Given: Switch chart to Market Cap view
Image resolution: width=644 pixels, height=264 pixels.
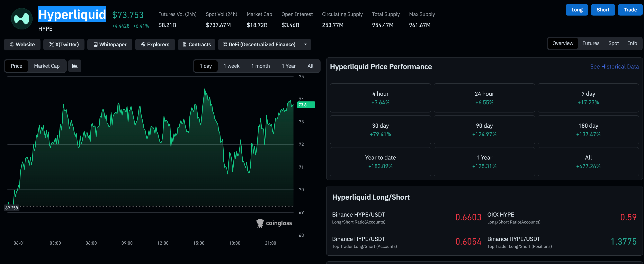Looking at the screenshot, I should tap(47, 66).
